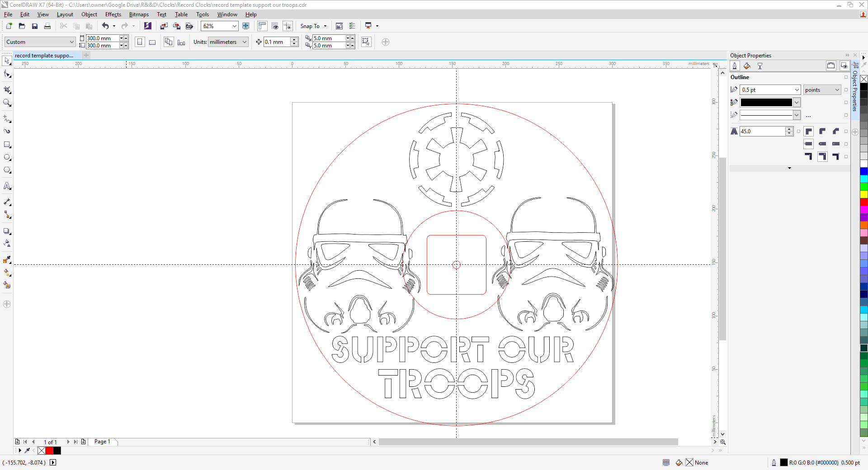This screenshot has width=868, height=470.
Task: Click the nudge distance 0.1 mm field
Action: 277,42
